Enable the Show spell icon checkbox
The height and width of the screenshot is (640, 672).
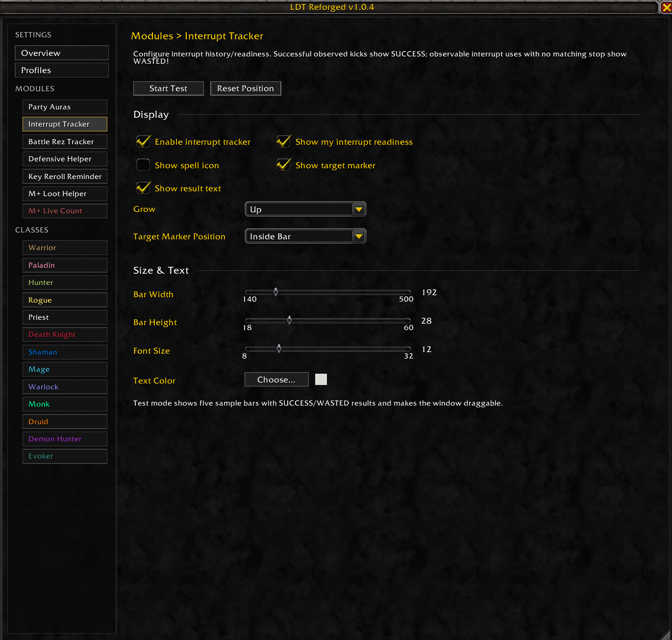coord(143,165)
